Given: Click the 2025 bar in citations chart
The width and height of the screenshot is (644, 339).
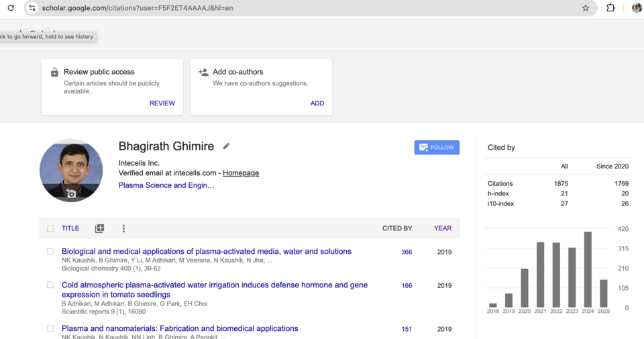Looking at the screenshot, I should (604, 293).
